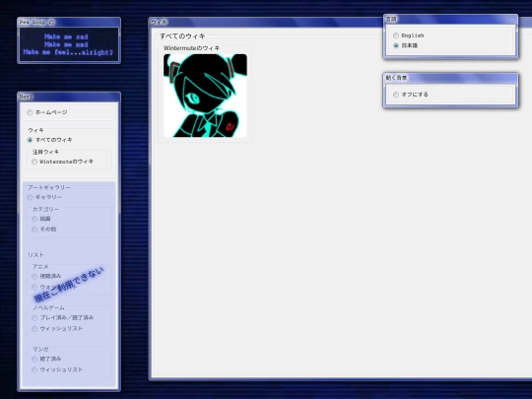This screenshot has height=399, width=532.
Task: Select プレイ済み/読了済み under ノベルゲーム
Action: pyautogui.click(x=34, y=318)
